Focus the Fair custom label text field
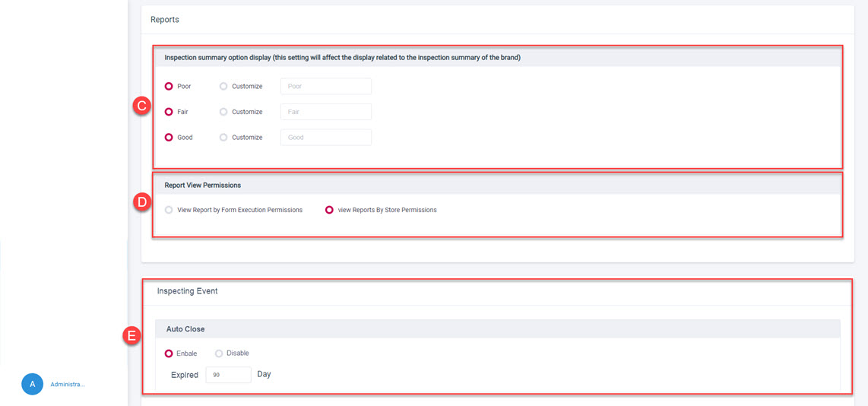Screen dimensions: 868x406 (x=325, y=112)
